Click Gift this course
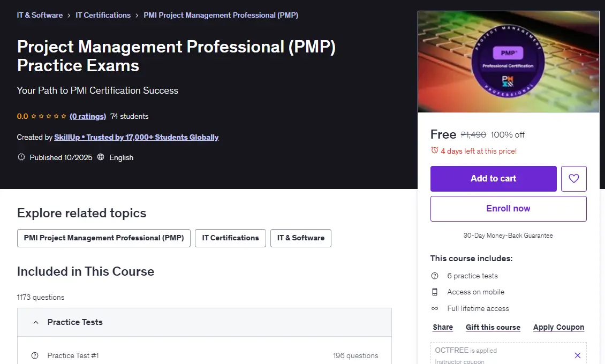Screen dimensions: 605x364 coord(493,327)
